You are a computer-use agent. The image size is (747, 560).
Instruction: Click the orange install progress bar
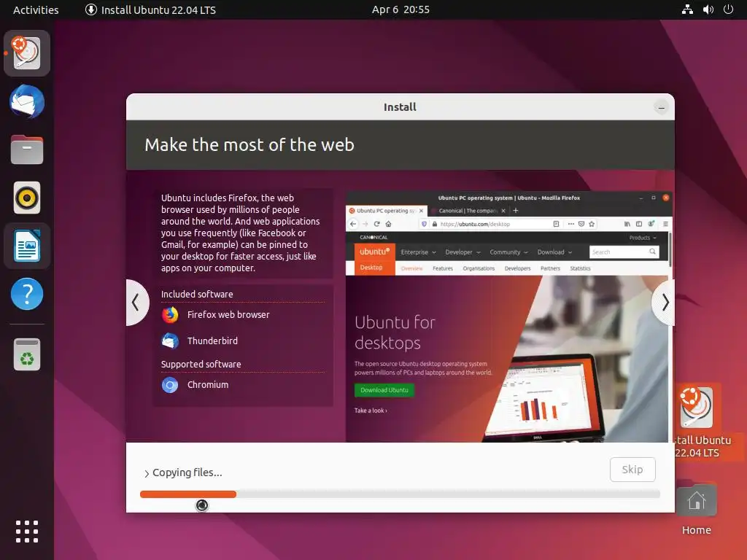pyautogui.click(x=187, y=494)
